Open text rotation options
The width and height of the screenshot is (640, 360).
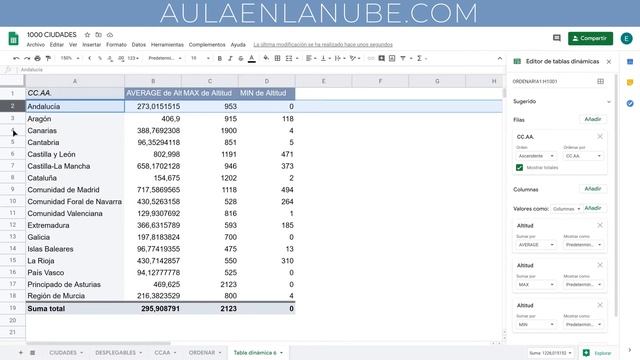[x=355, y=58]
